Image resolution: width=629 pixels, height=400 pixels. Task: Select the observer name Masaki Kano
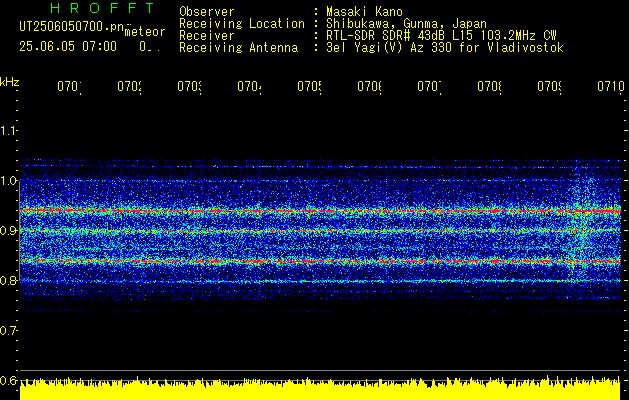364,11
